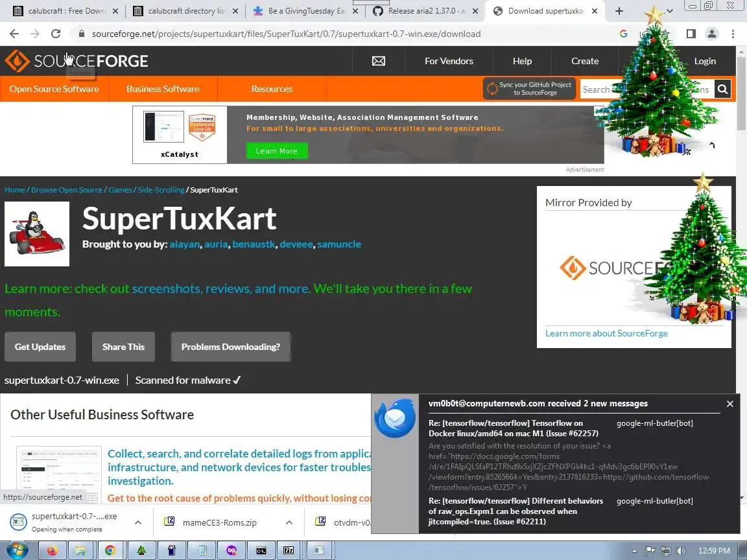747x560 pixels.
Task: Go back using the browser back arrow
Action: (14, 34)
